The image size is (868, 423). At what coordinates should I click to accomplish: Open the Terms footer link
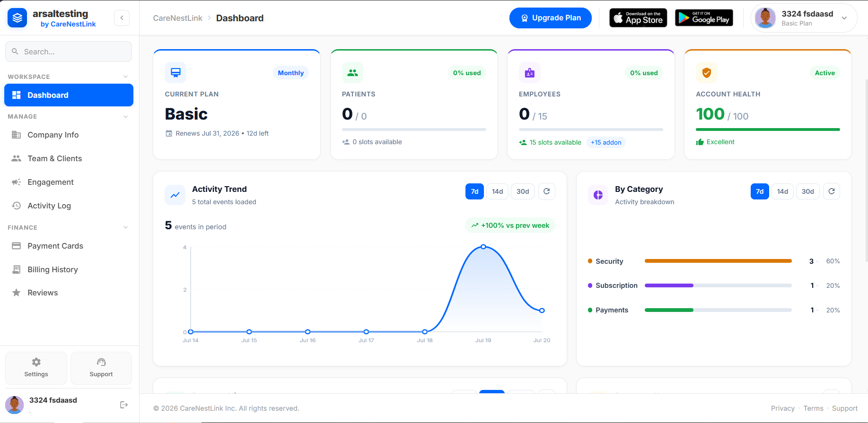pos(813,408)
